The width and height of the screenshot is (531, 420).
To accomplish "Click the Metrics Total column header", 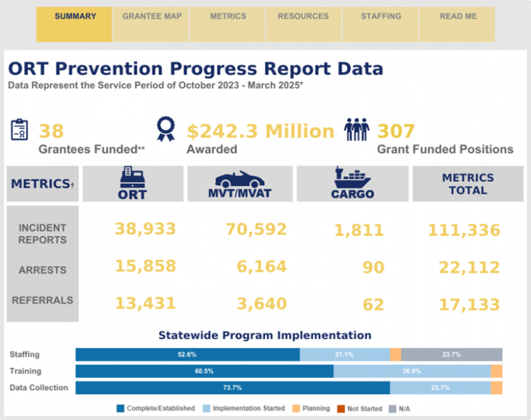I will [467, 184].
